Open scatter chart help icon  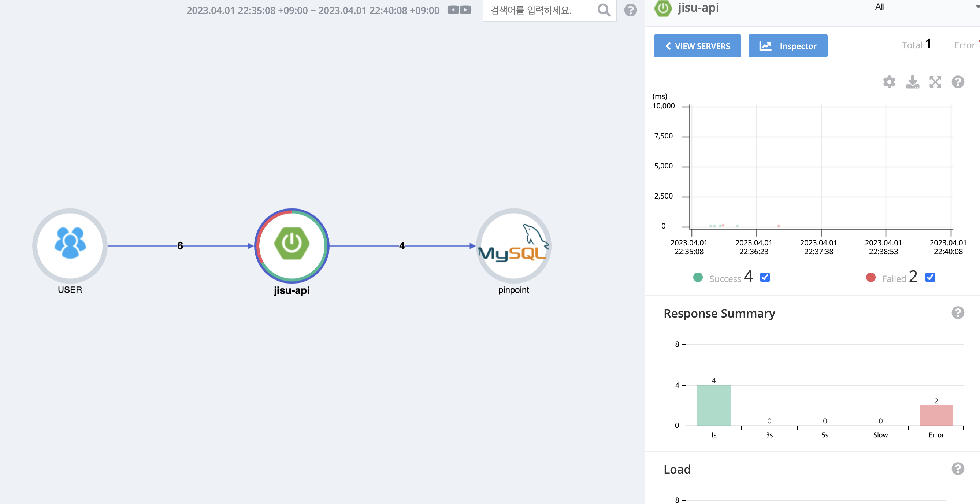pyautogui.click(x=958, y=82)
